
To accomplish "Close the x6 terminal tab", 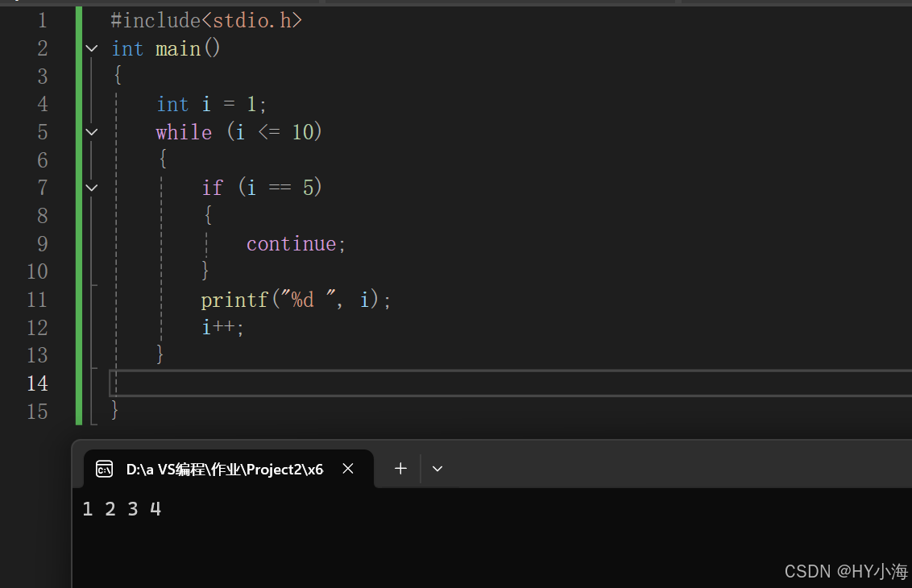I will point(348,469).
